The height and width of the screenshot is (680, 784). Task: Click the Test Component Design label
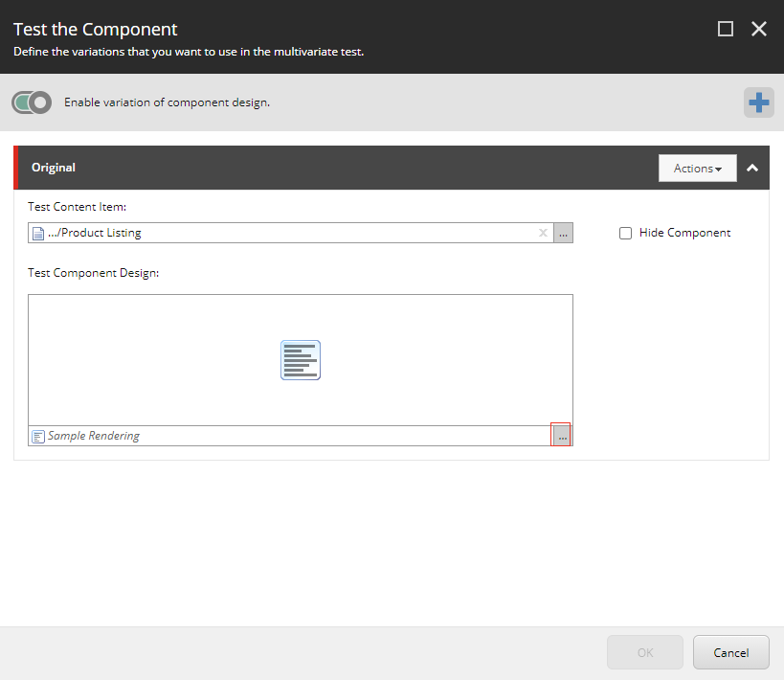(93, 273)
